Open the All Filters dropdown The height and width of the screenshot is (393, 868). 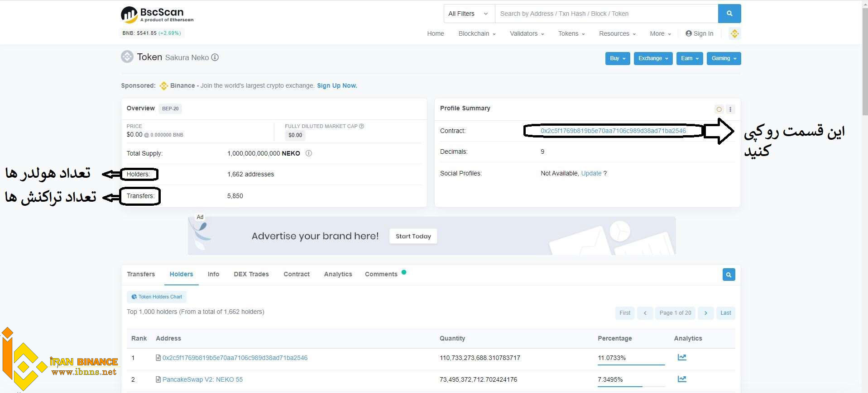[469, 14]
